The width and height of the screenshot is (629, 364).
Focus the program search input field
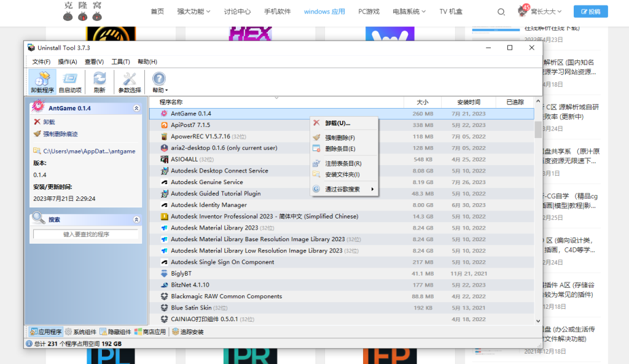[86, 234]
